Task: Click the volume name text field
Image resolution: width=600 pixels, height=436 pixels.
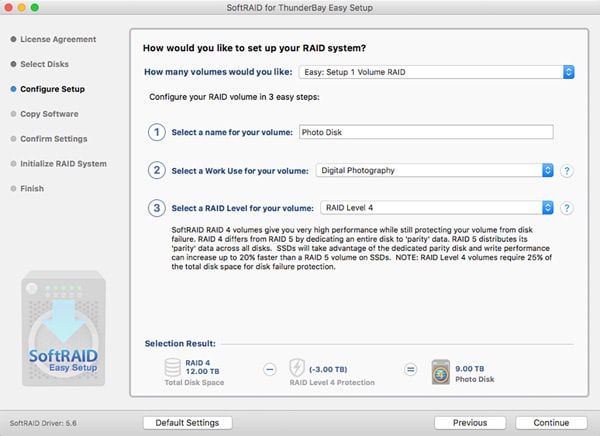Action: click(438, 132)
